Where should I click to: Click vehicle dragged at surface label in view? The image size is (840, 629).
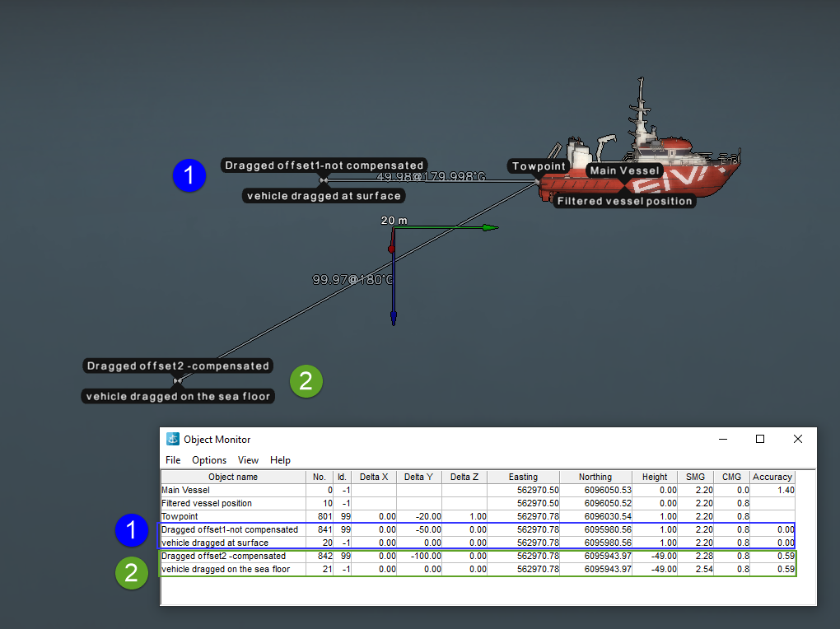pos(324,196)
